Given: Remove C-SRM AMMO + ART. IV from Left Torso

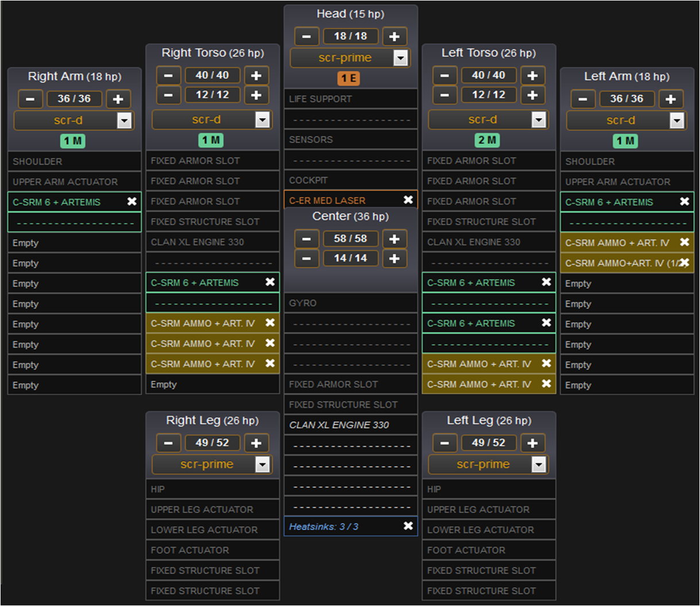Looking at the screenshot, I should coord(546,364).
